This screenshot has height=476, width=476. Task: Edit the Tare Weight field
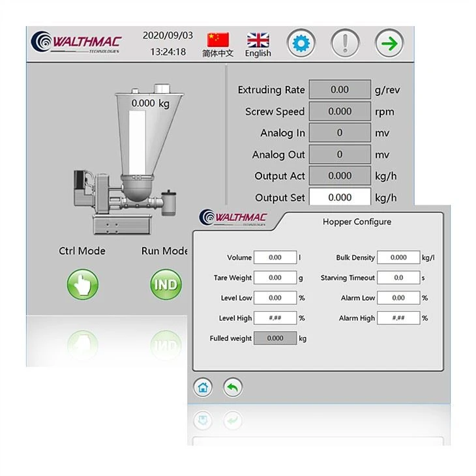[x=275, y=278]
